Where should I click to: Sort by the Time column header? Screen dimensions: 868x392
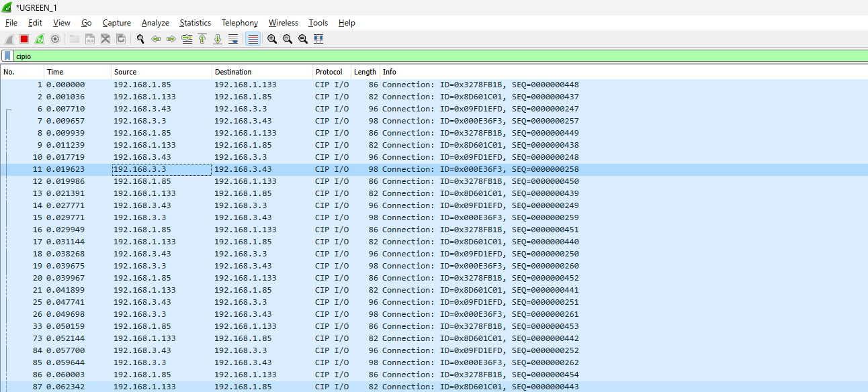tap(78, 72)
